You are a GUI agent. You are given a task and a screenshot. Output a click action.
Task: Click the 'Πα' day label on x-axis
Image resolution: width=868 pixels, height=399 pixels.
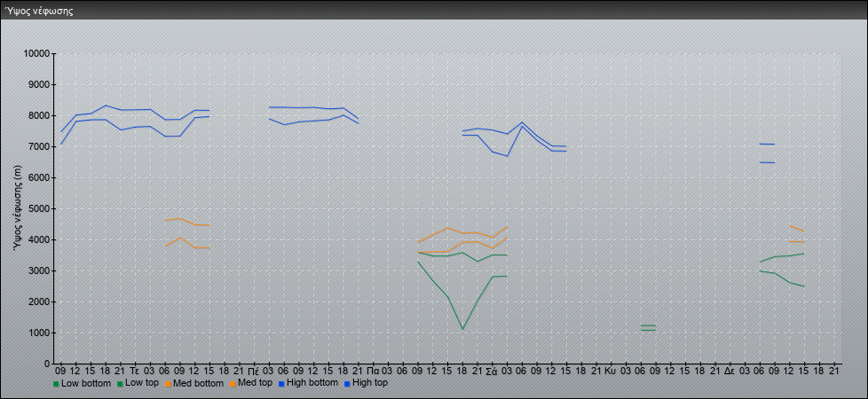pos(373,371)
